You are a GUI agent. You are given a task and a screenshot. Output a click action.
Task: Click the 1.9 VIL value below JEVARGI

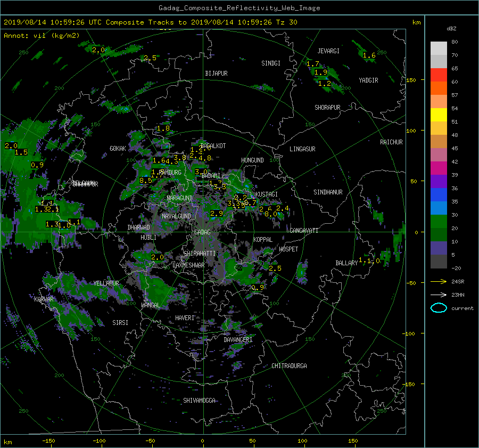321,72
